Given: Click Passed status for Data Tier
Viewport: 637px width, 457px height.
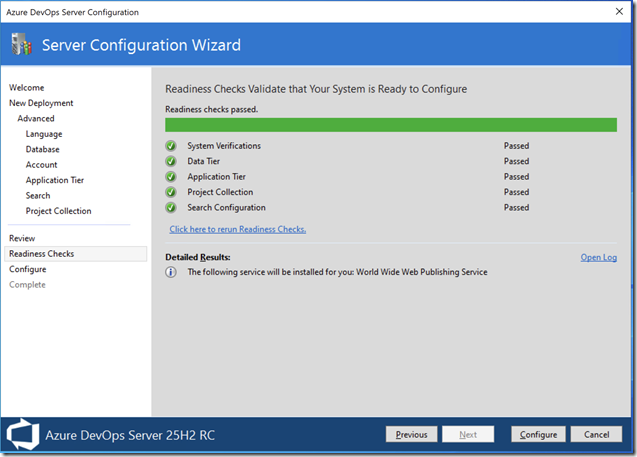Looking at the screenshot, I should 516,161.
